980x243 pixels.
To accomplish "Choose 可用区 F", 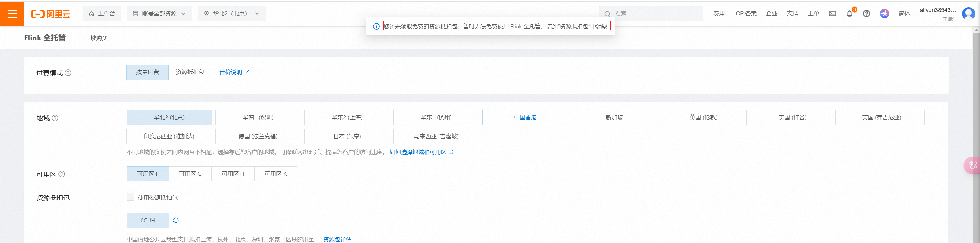I will pyautogui.click(x=148, y=174).
